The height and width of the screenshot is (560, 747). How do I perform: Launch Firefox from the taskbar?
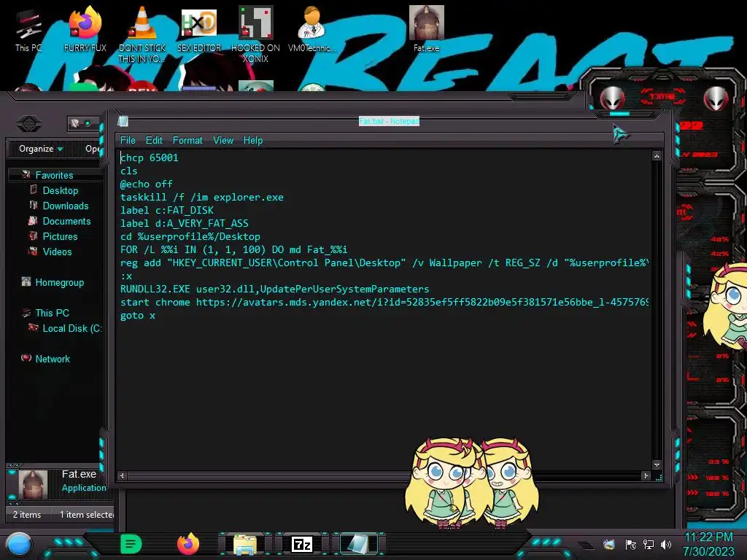click(188, 544)
